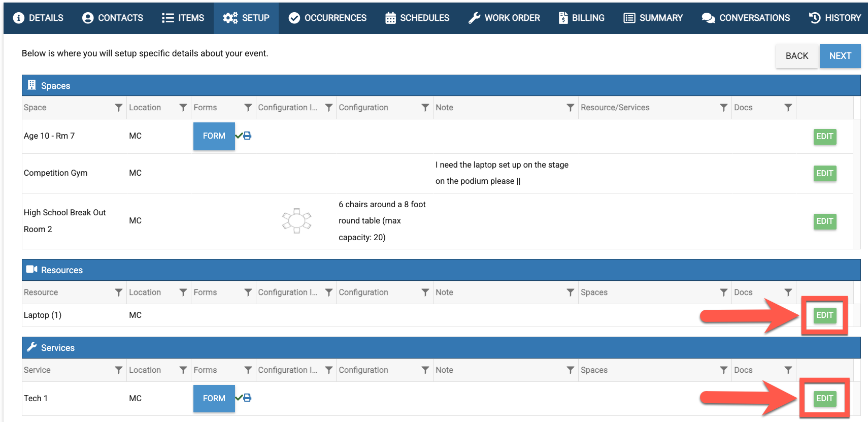
Task: Filter Configuration Image column in Services
Action: coord(329,370)
